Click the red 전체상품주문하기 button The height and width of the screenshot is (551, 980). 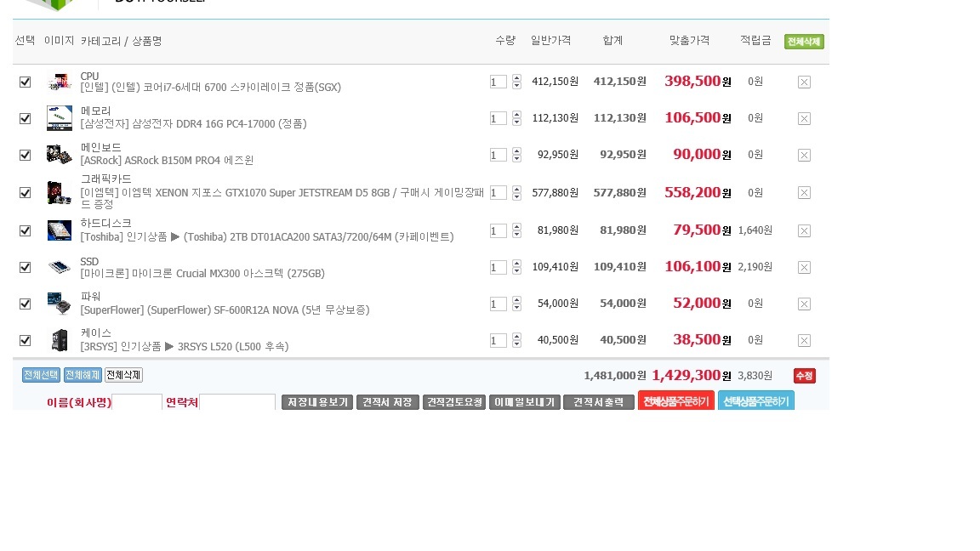point(676,401)
